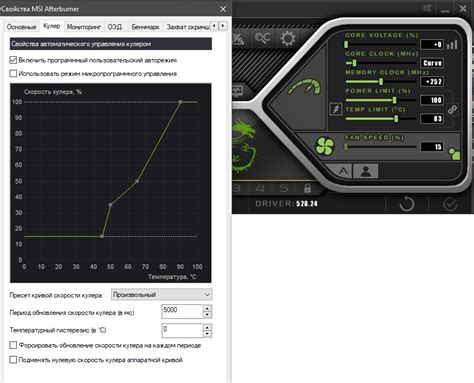474x383 pixels.
Task: Check force fan speed update each period
Action: click(13, 345)
